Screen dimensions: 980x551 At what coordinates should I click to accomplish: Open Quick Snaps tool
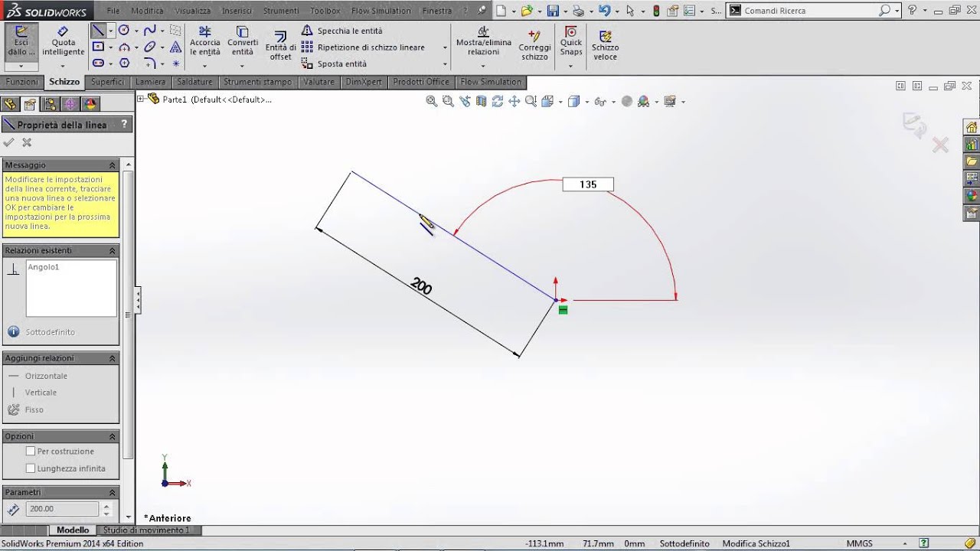(571, 41)
